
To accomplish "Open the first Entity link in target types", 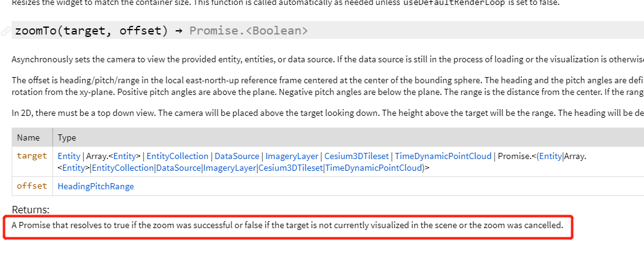I will point(69,156).
